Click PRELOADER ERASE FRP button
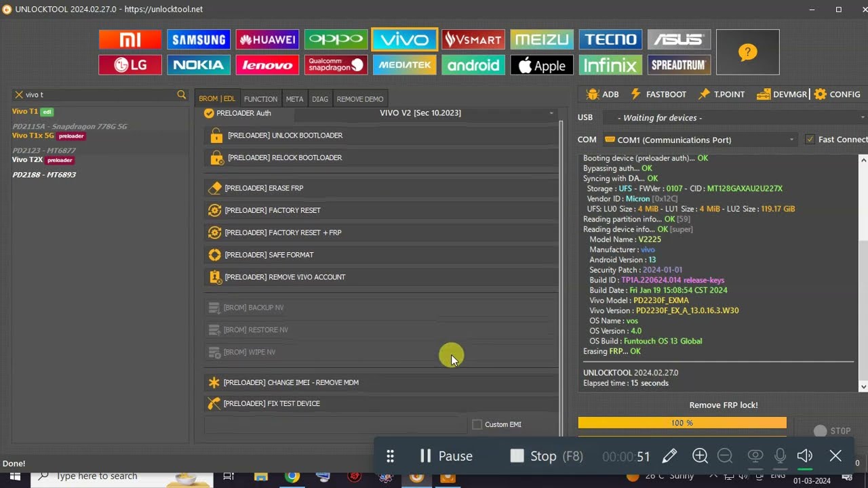 click(264, 188)
